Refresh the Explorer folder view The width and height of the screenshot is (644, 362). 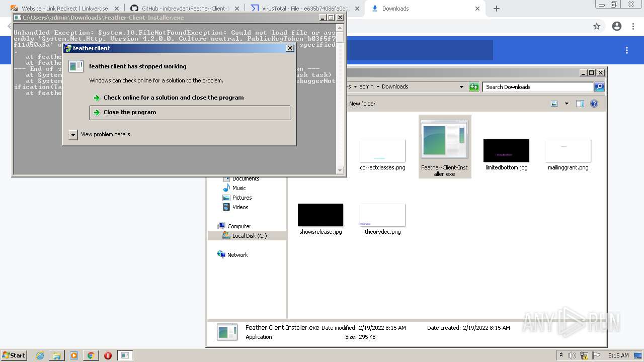click(x=474, y=87)
